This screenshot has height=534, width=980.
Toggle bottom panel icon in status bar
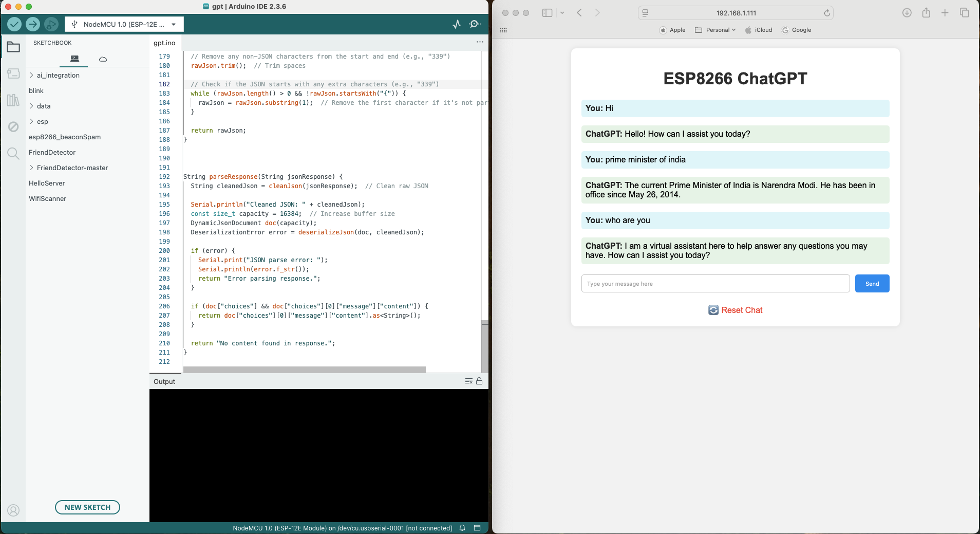(x=477, y=528)
